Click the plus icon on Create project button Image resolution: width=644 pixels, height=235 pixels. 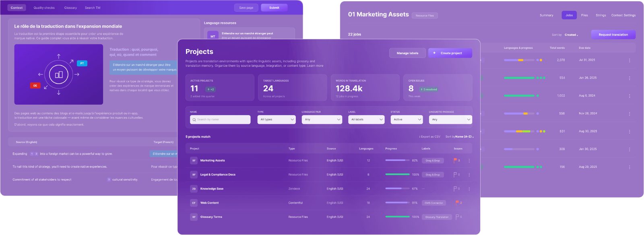(434, 53)
